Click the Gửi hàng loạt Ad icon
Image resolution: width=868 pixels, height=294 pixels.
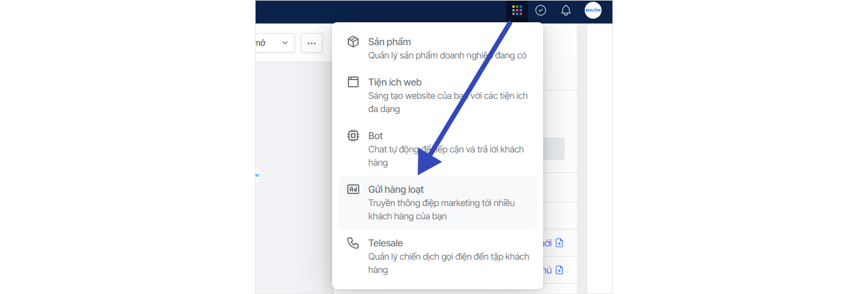(x=353, y=189)
